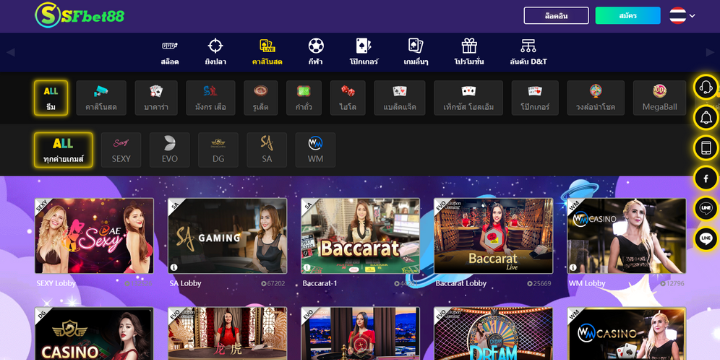Open the Baccarat-1 game thumbnail
The width and height of the screenshot is (720, 360).
pos(360,236)
